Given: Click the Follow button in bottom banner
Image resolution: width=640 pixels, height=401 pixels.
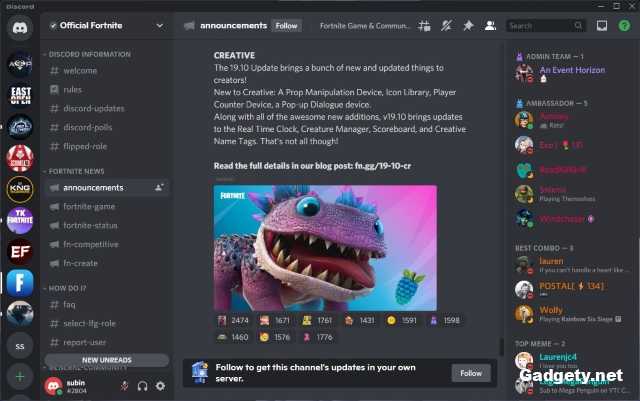Looking at the screenshot, I should click(471, 373).
